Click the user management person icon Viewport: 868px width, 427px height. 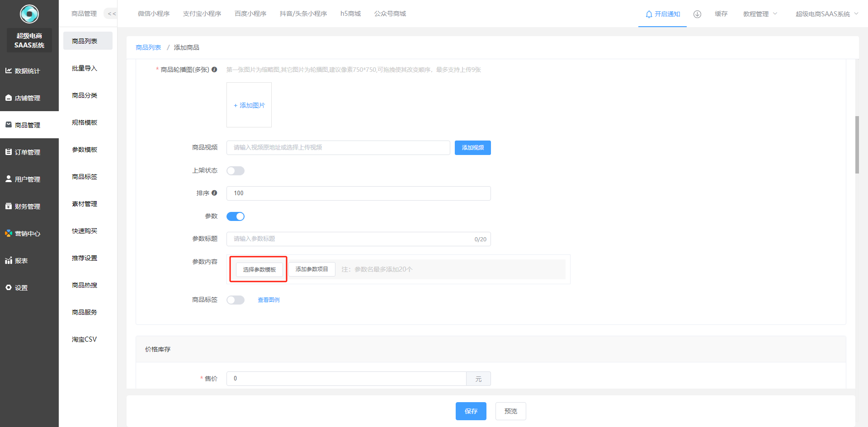tap(8, 179)
